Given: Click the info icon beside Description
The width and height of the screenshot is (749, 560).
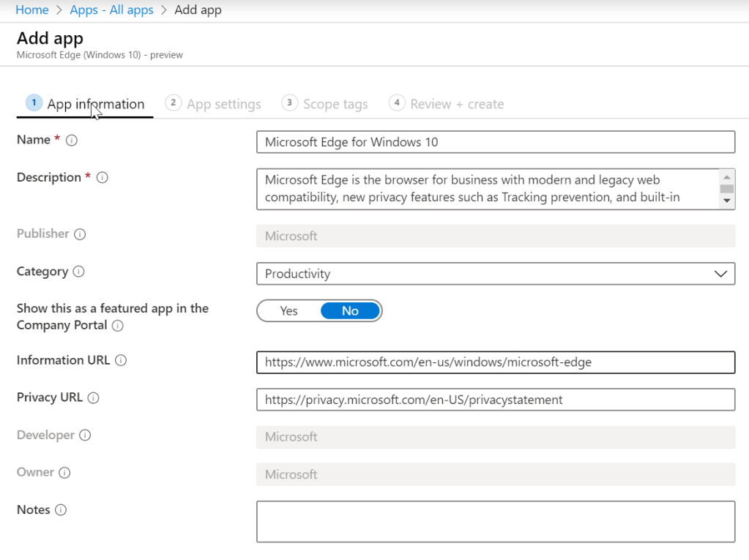Looking at the screenshot, I should 103,178.
